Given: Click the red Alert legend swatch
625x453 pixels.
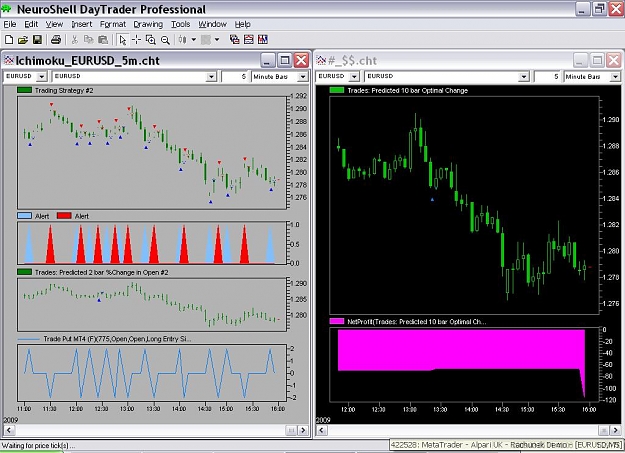Looking at the screenshot, I should click(x=64, y=216).
